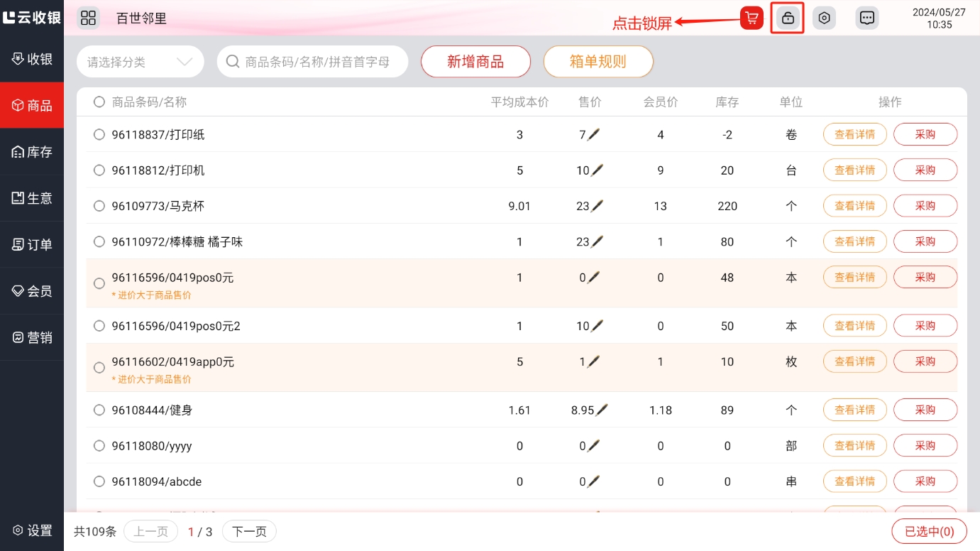The height and width of the screenshot is (551, 980).
Task: Open the red shopping cart icon
Action: (x=751, y=18)
